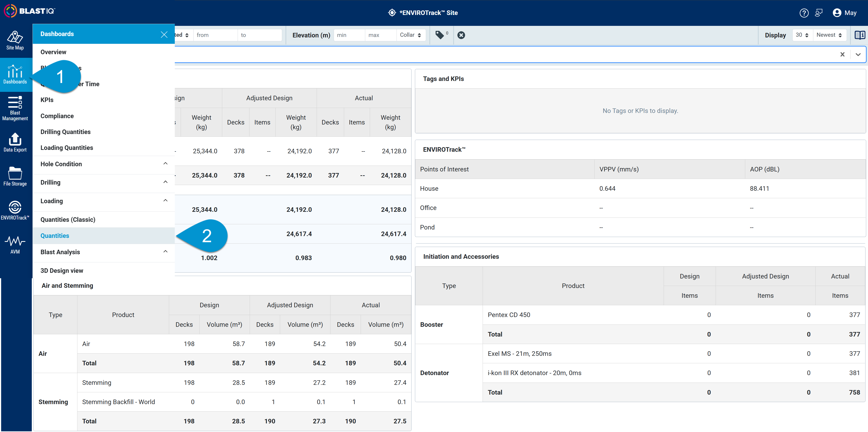
Task: Open the Dashboards sidebar icon
Action: point(15,75)
